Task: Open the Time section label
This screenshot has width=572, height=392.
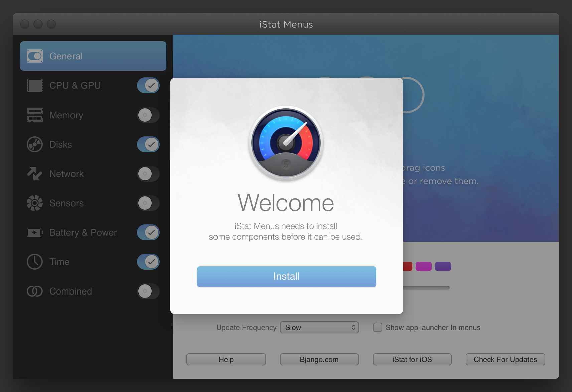Action: [59, 262]
